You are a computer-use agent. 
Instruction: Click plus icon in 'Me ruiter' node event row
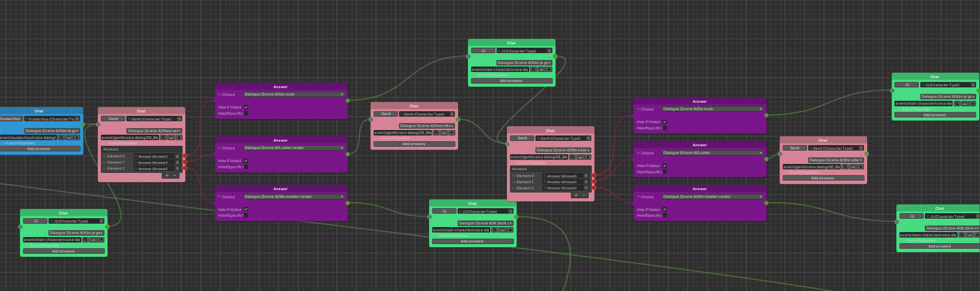point(861,167)
